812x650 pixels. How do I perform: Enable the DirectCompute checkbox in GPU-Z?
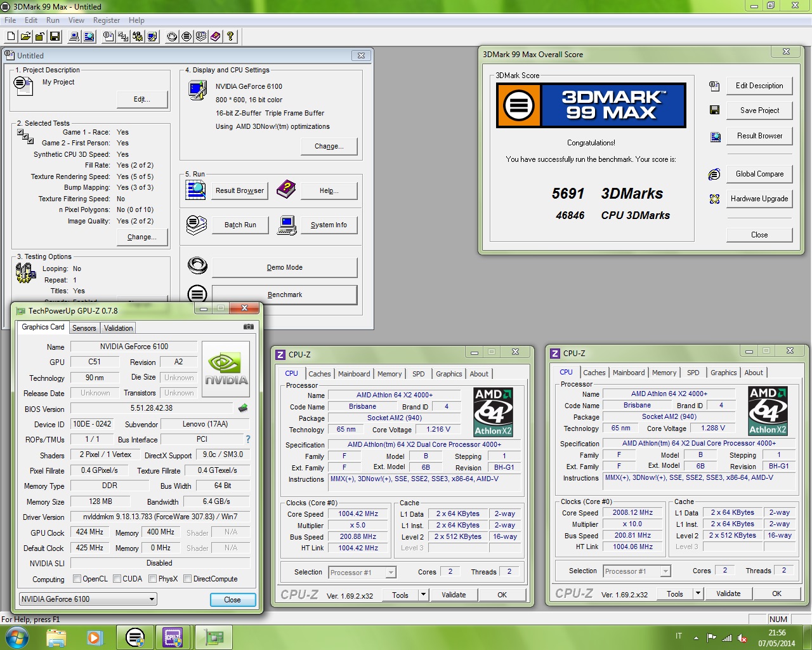tap(187, 579)
